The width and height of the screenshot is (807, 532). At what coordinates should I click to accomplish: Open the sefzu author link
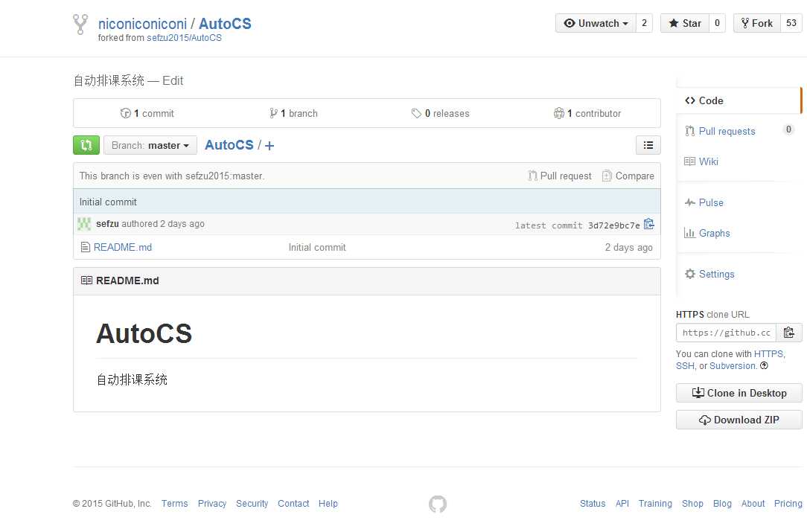[107, 224]
